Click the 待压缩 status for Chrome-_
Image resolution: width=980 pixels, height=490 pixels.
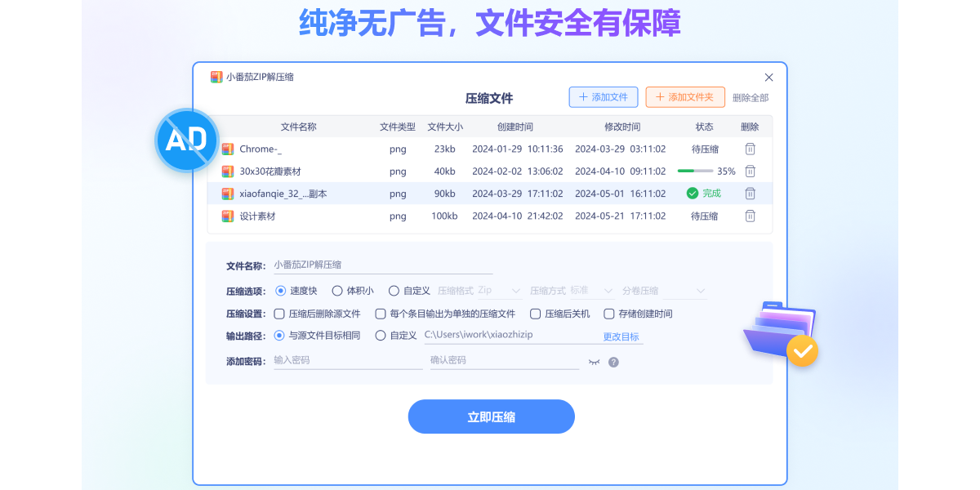tap(704, 149)
